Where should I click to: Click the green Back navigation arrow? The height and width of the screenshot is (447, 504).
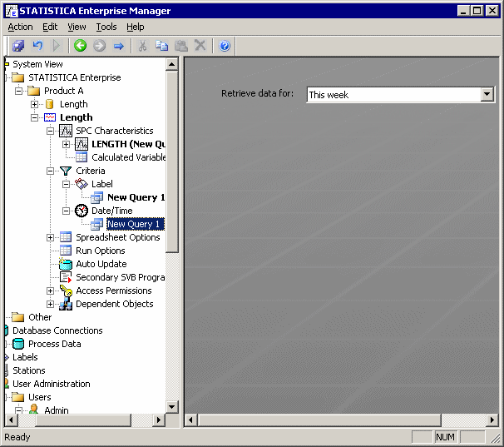click(x=81, y=46)
